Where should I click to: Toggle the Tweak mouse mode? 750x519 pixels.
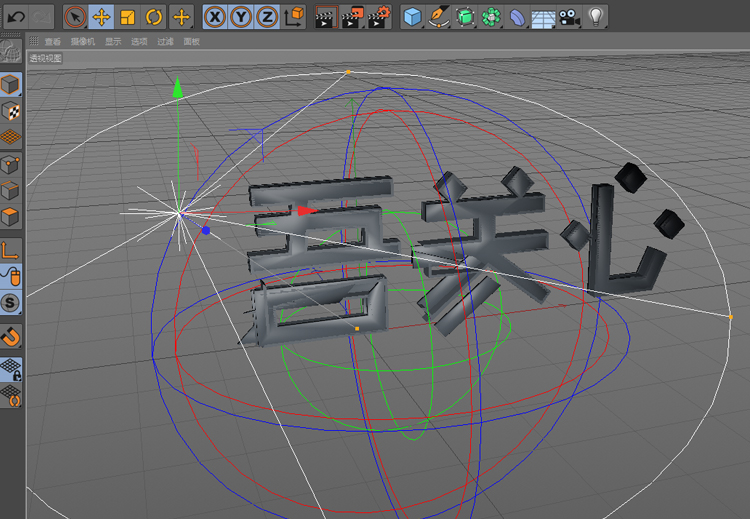point(11,276)
